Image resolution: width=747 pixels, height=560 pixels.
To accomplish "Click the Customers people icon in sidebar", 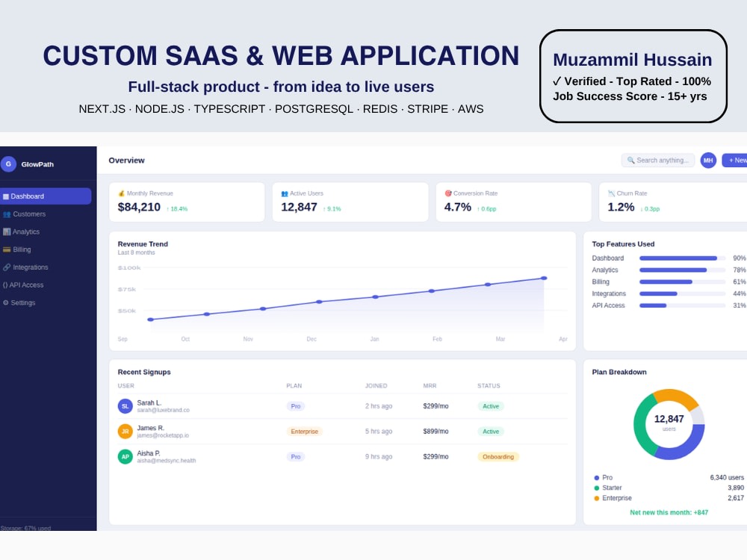I will (x=7, y=214).
